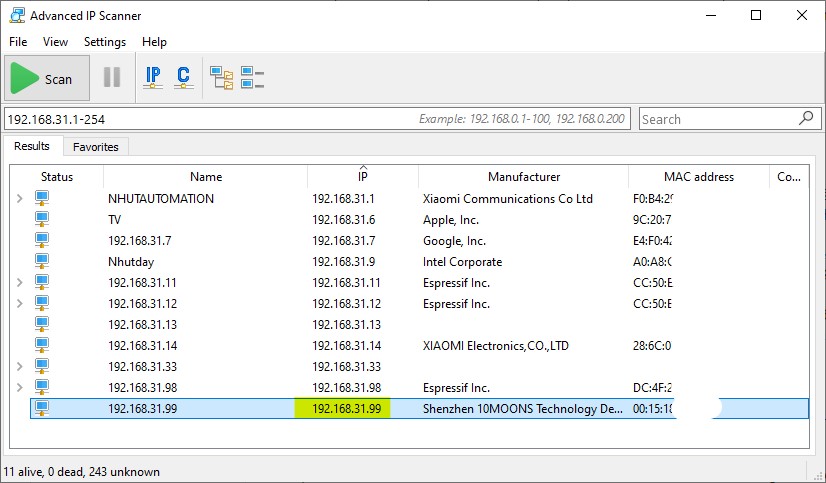Select the Results tab

click(x=32, y=146)
